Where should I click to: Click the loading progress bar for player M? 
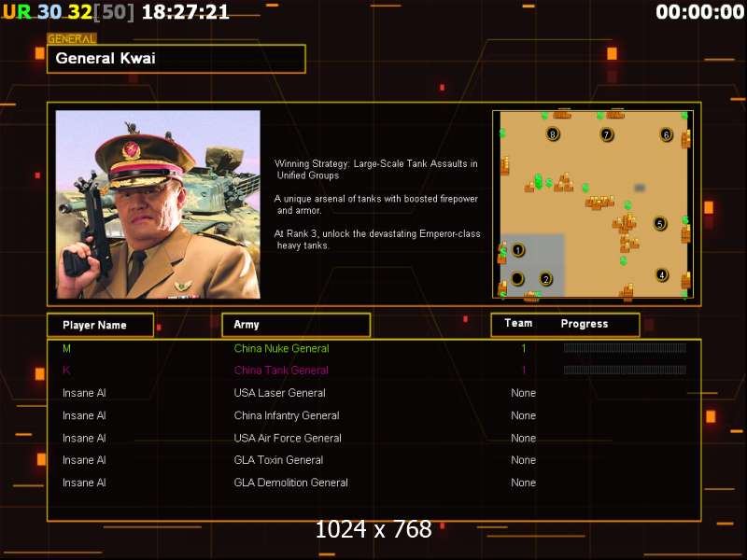point(625,348)
